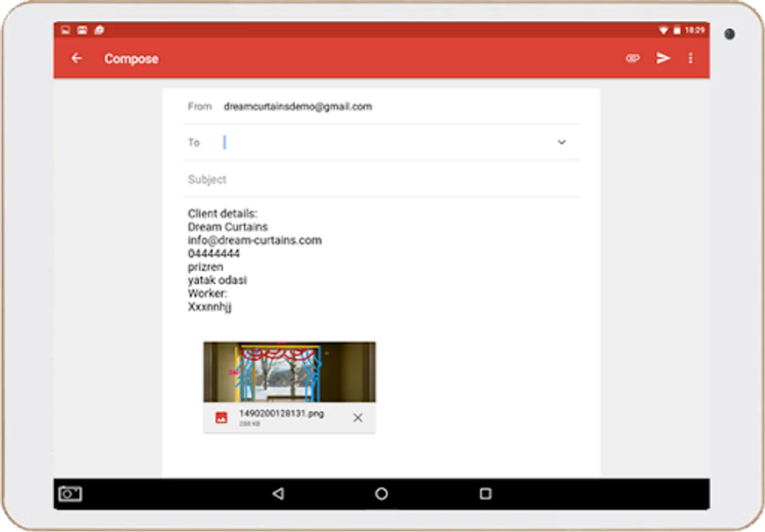Click the Compose title text
This screenshot has width=765, height=532.
[131, 59]
